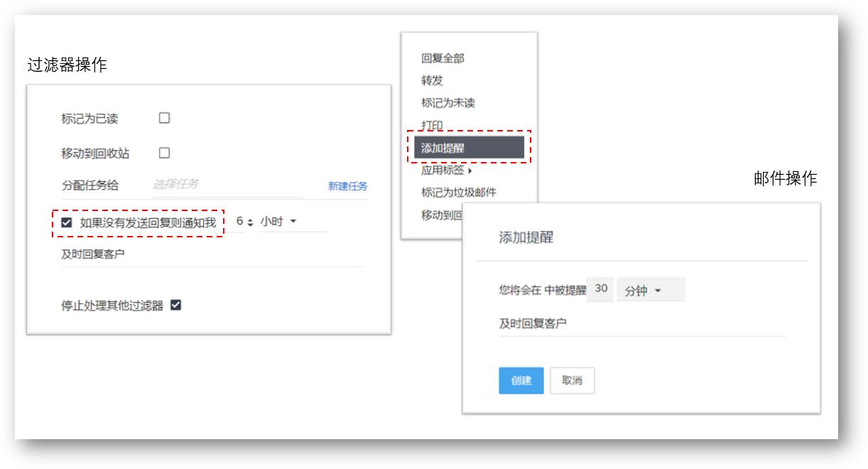868x469 pixels.
Task: Open the 分钟 unit dropdown
Action: point(649,290)
